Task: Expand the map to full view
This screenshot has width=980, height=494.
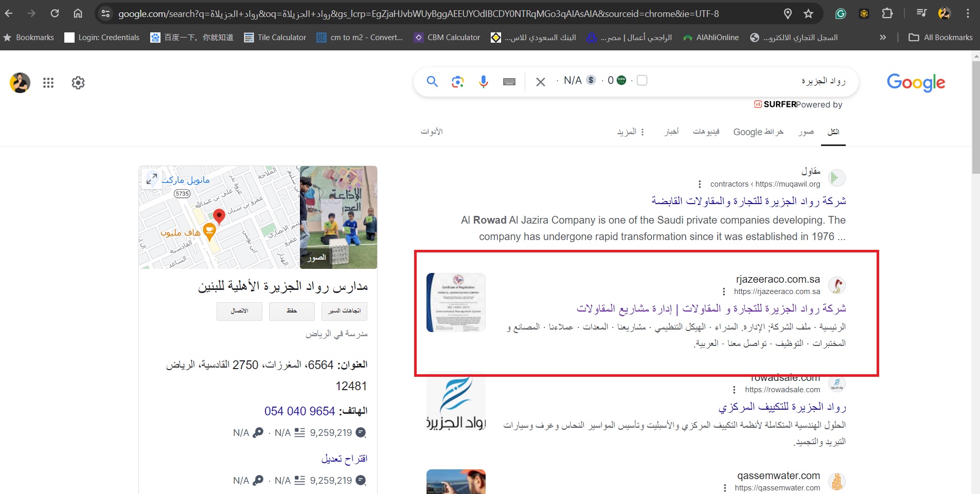Action: tap(152, 179)
